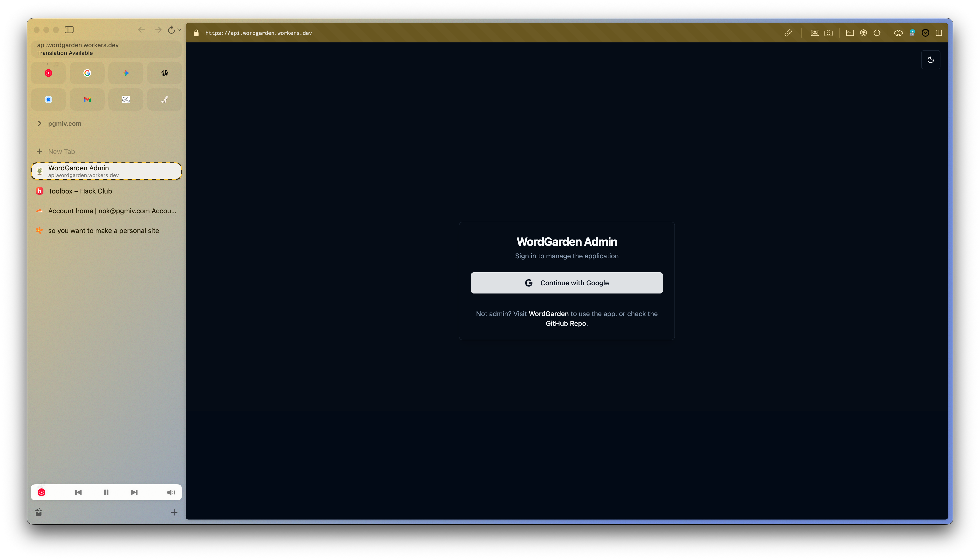Image resolution: width=980 pixels, height=560 pixels.
Task: Open the console terminal icon
Action: pos(850,33)
